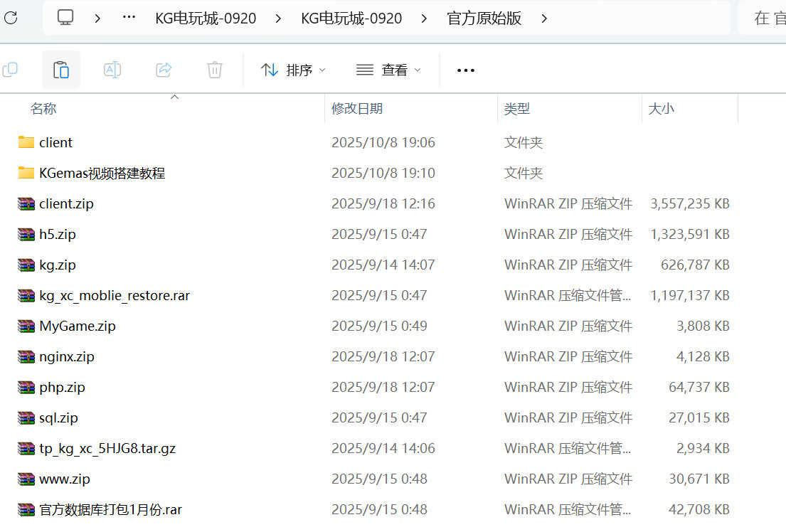
Task: Select the client folder icon
Action: tap(26, 142)
